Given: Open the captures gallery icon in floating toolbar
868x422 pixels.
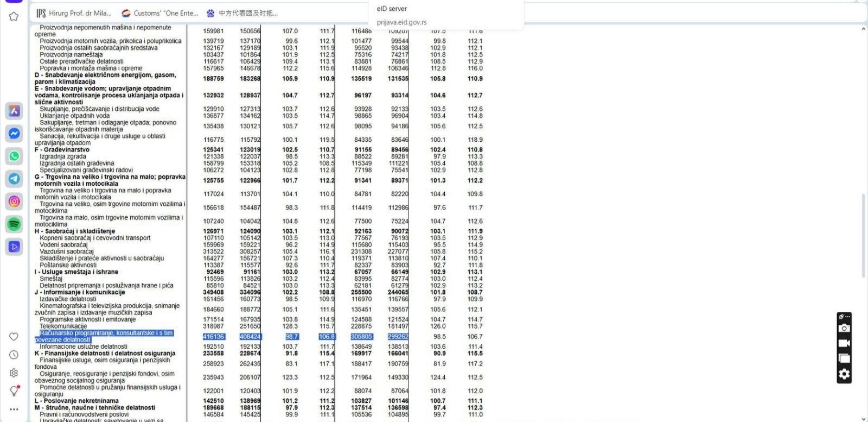Looking at the screenshot, I should pyautogui.click(x=844, y=358).
